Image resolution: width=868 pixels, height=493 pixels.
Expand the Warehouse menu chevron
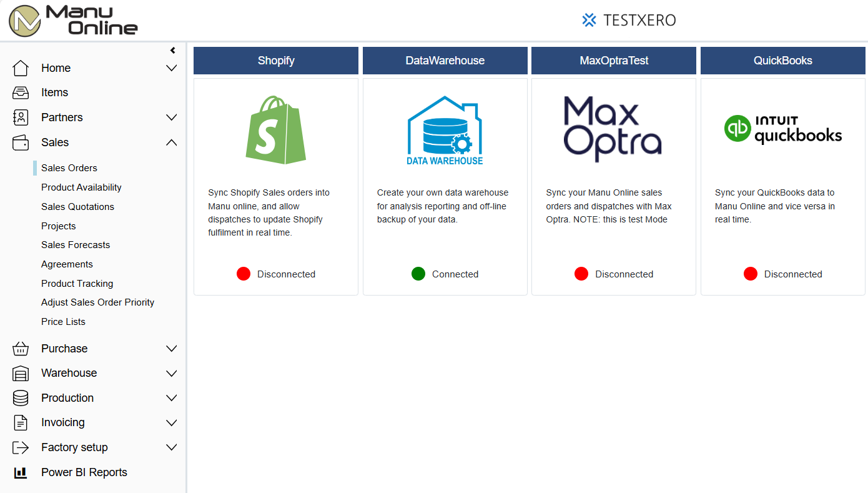pos(172,373)
